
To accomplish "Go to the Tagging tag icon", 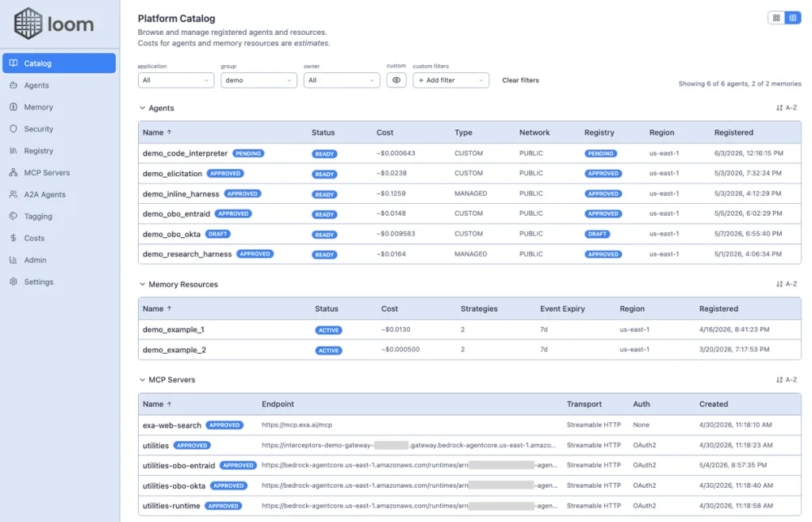I will click(13, 216).
